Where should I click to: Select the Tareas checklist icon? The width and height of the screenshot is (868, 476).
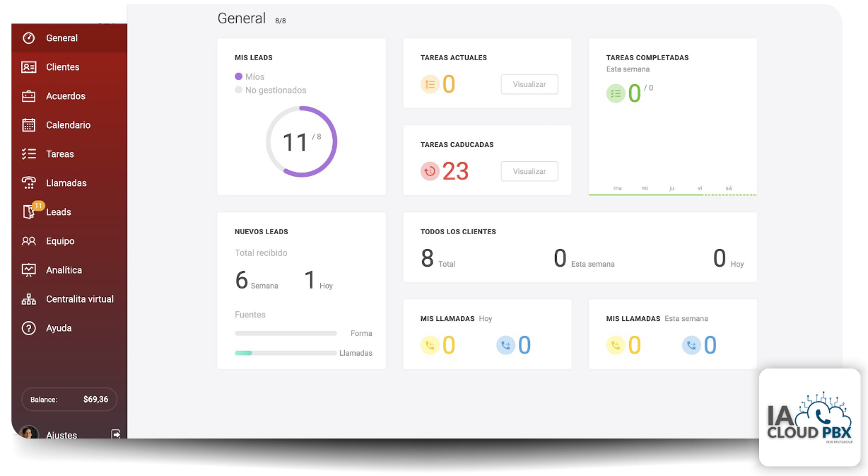tap(29, 154)
